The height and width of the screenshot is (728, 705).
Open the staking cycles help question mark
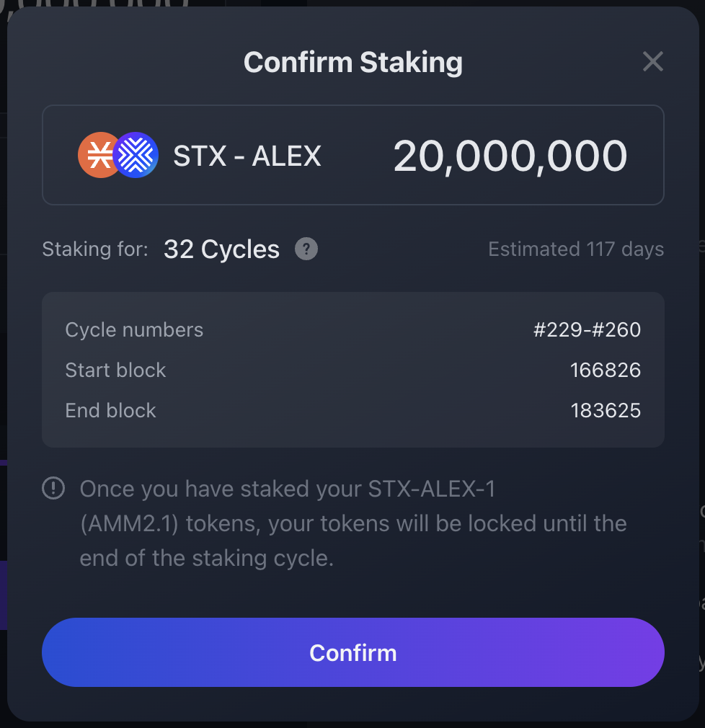tap(306, 249)
